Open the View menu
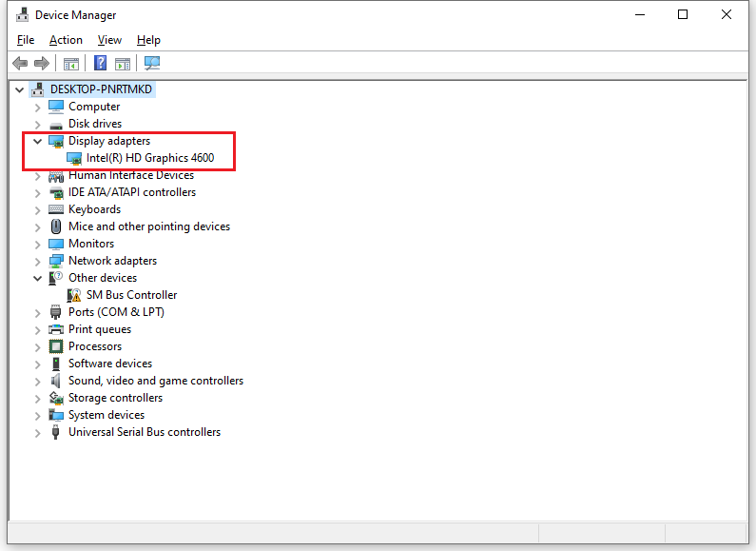This screenshot has width=756, height=551. (x=109, y=40)
